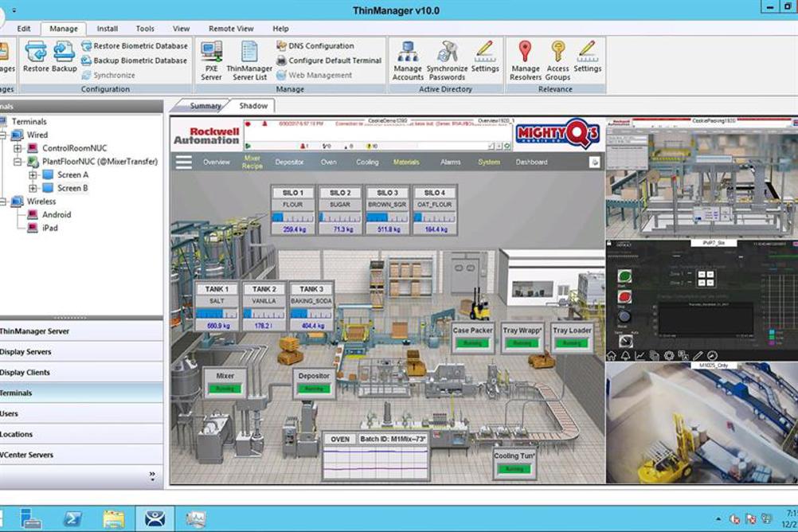This screenshot has width=798, height=532.
Task: Open the Remote View tab
Action: pos(231,29)
